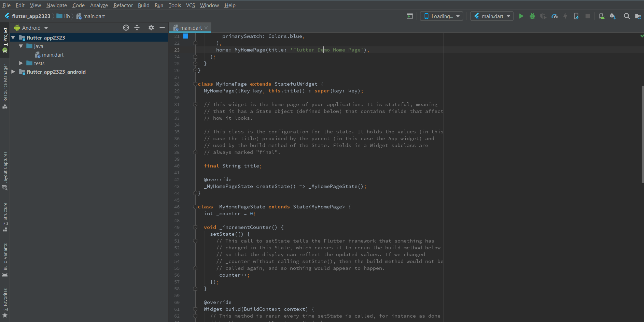Open the VCS menu
The width and height of the screenshot is (644, 322).
click(x=191, y=5)
